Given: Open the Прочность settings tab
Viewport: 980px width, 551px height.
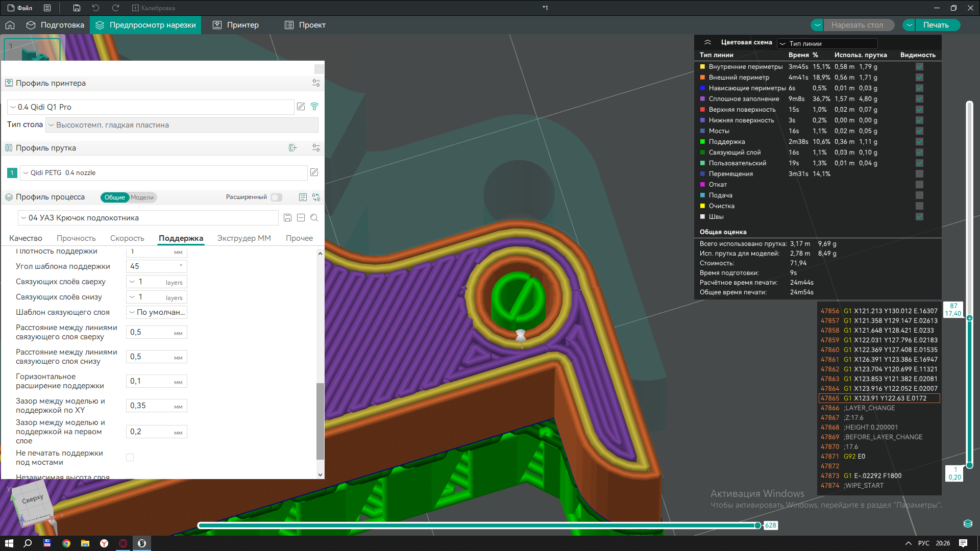Looking at the screenshot, I should (x=76, y=238).
